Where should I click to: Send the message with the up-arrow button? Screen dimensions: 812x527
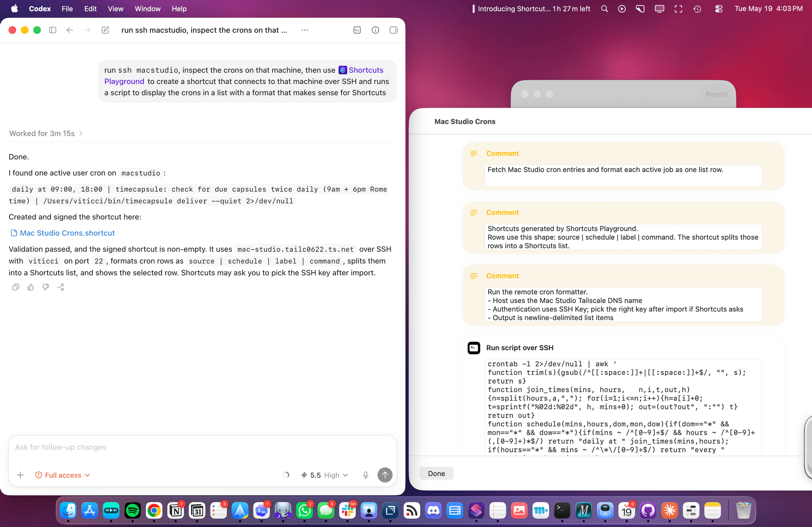tap(385, 475)
